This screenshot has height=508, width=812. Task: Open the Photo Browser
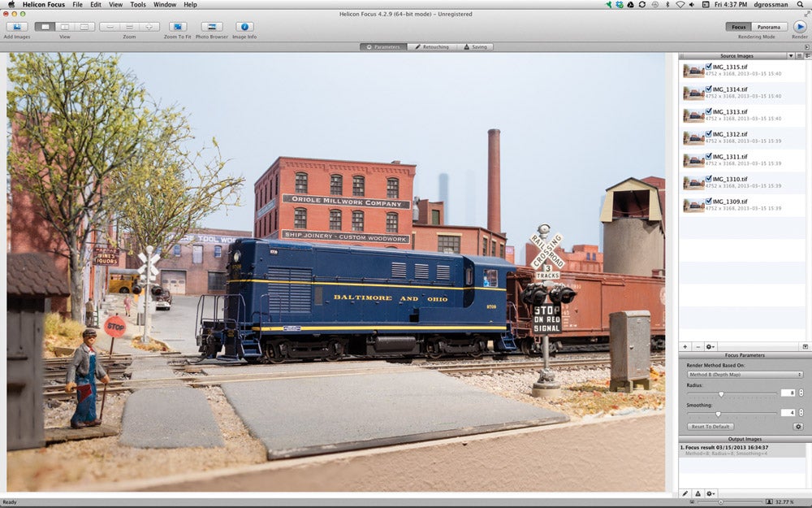tap(212, 27)
